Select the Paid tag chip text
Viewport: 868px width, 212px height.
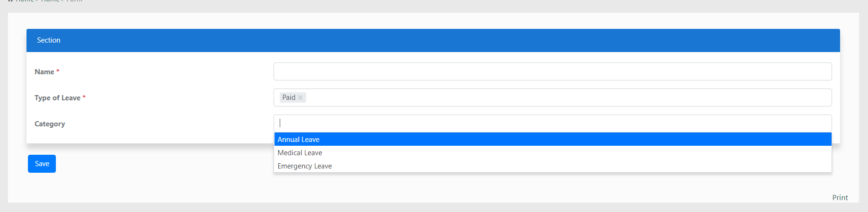(x=289, y=97)
